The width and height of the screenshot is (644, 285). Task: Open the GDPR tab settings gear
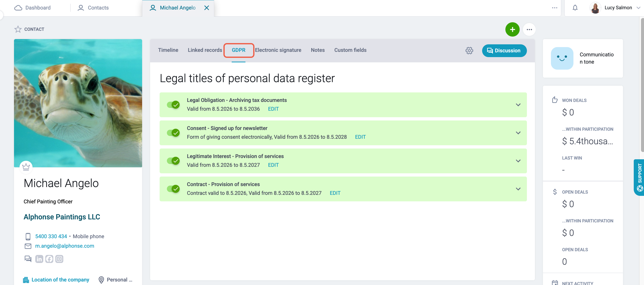pyautogui.click(x=469, y=51)
